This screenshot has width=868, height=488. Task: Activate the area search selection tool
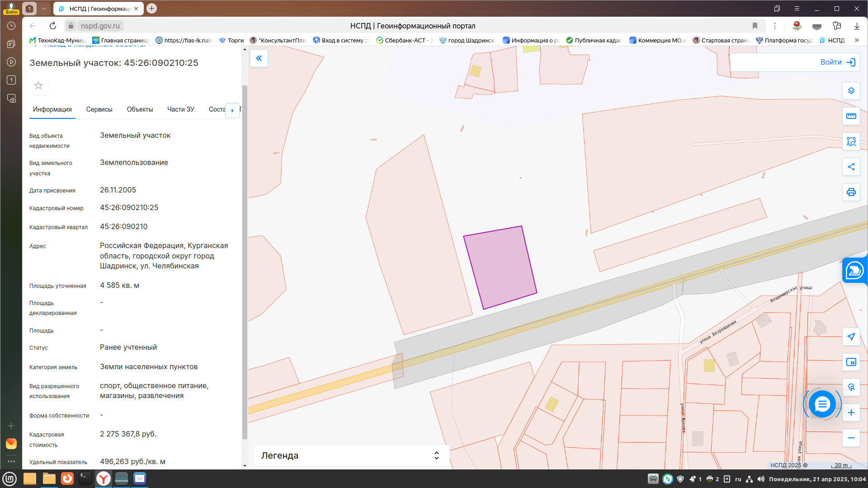[x=851, y=141]
